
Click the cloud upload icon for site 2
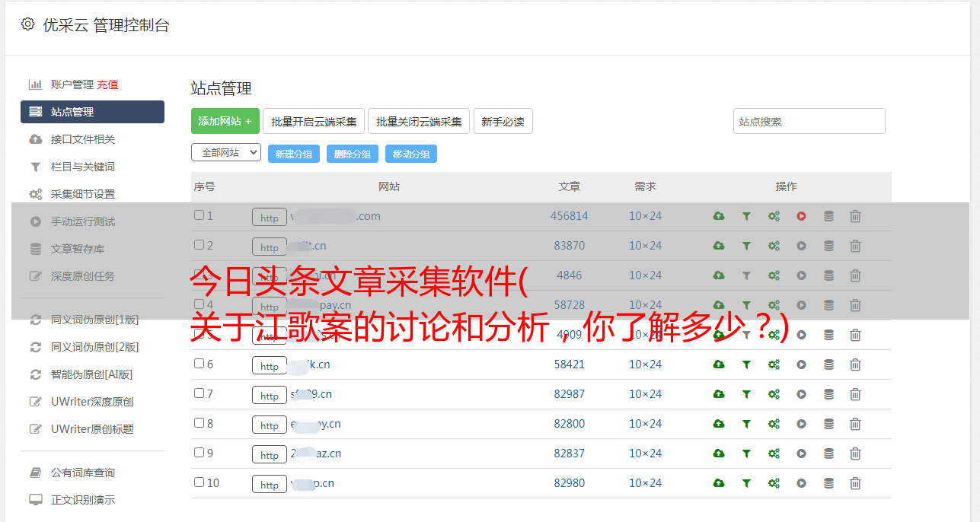[719, 246]
